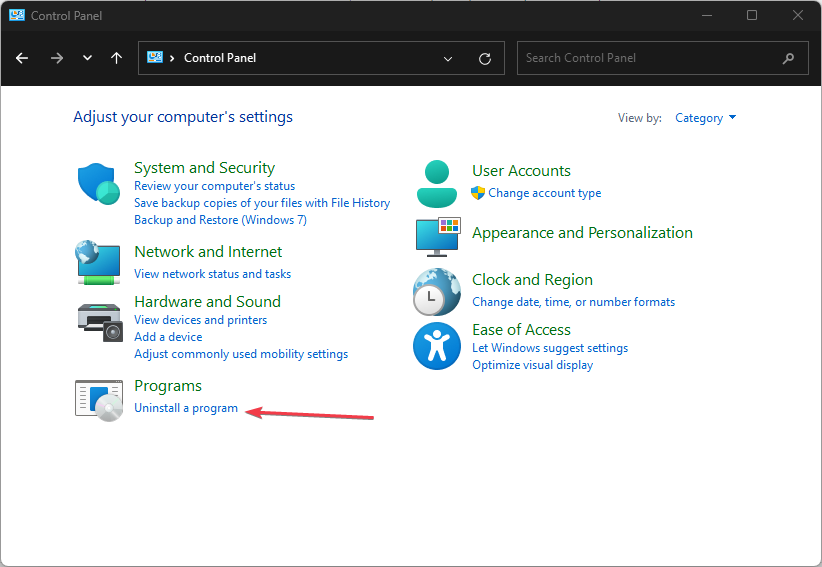The width and height of the screenshot is (822, 567).
Task: Open Clock and Region heading
Action: pyautogui.click(x=532, y=280)
